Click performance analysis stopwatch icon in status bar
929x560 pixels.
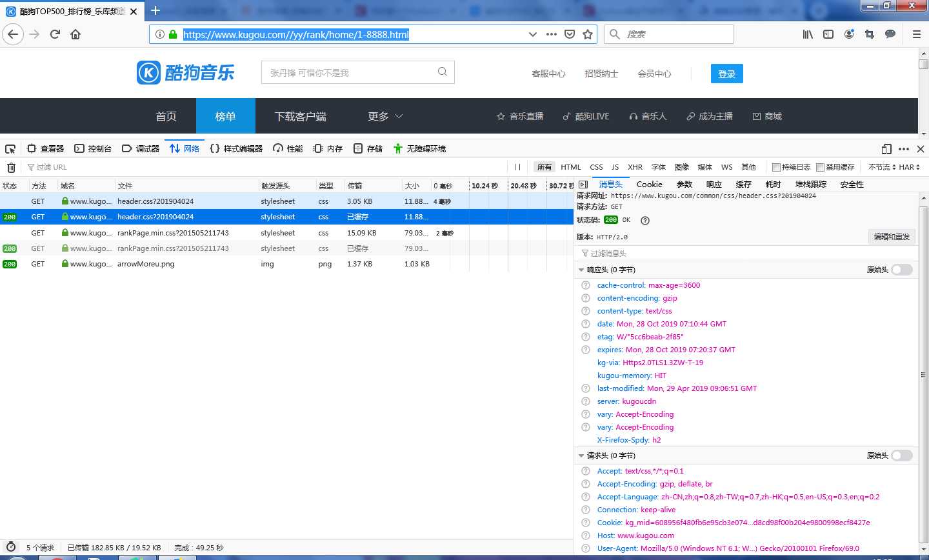point(11,547)
